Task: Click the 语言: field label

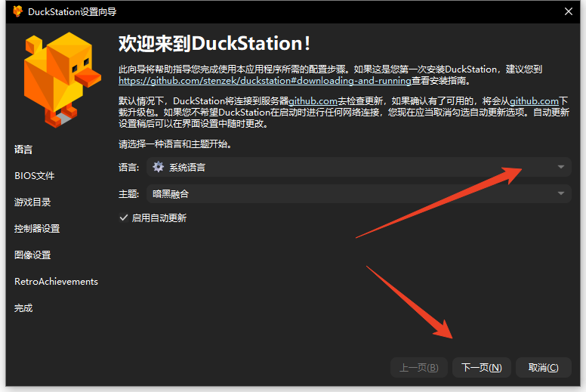Action: 129,168
